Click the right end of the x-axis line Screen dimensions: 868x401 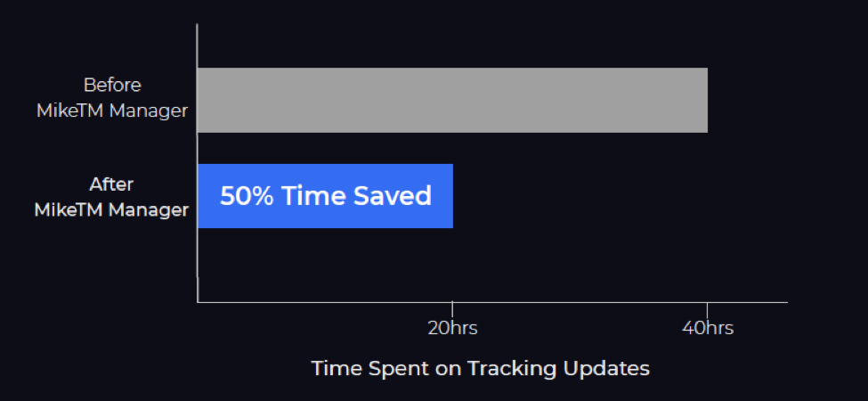(x=786, y=302)
